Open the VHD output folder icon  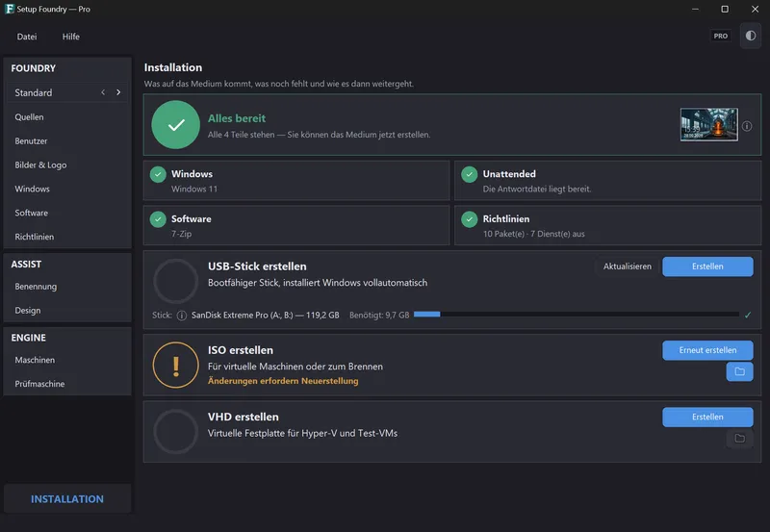pos(739,438)
